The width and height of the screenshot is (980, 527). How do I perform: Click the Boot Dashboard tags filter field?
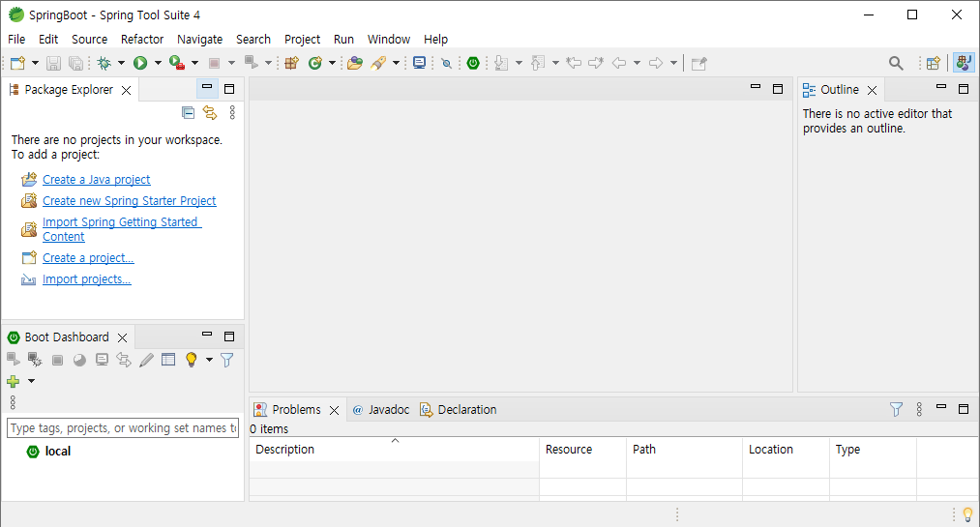(123, 428)
